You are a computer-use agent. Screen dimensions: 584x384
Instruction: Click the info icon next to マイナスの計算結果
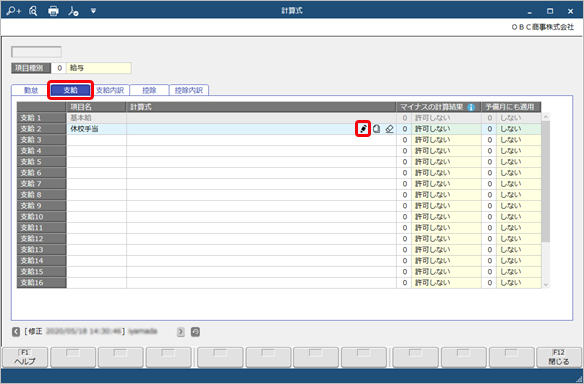[x=471, y=107]
